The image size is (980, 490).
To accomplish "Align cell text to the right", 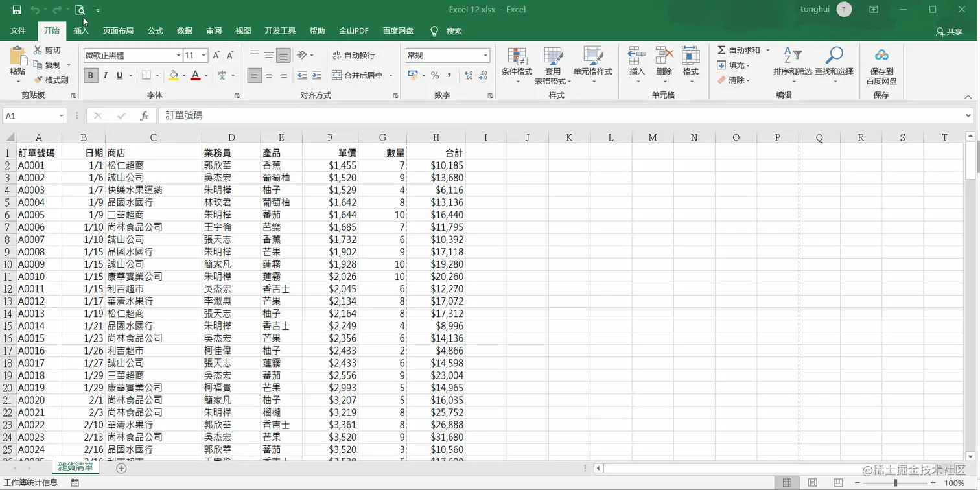I will (x=283, y=75).
